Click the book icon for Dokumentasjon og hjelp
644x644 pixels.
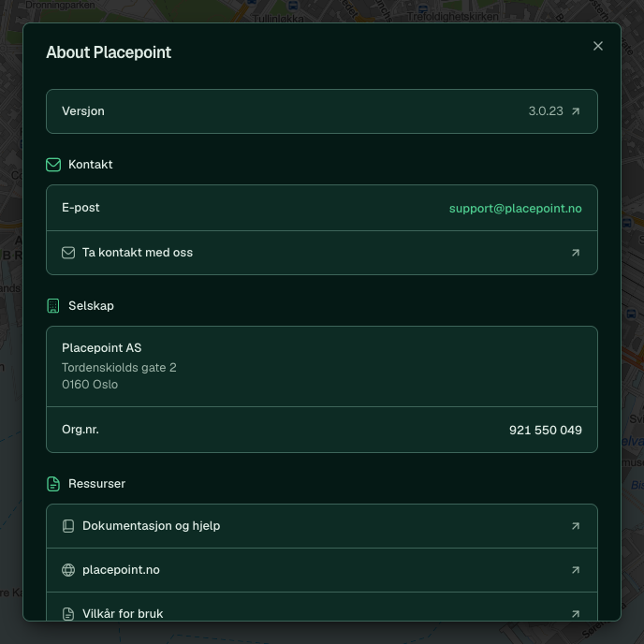pyautogui.click(x=68, y=526)
